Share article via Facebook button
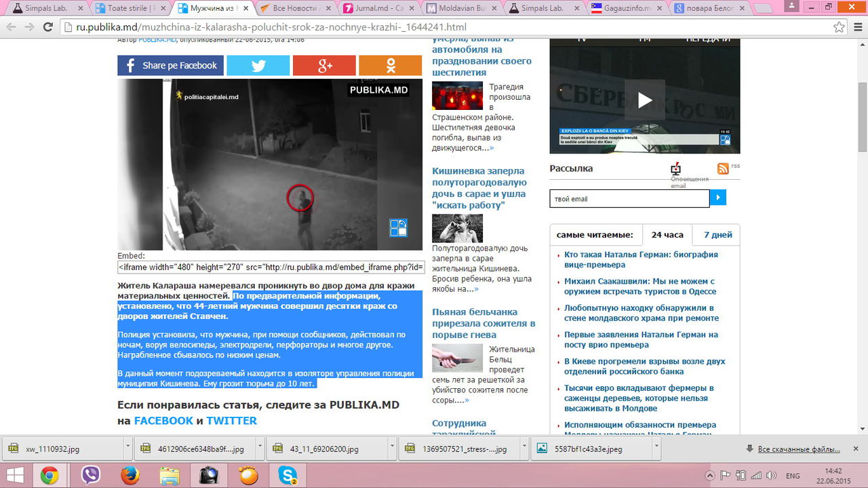 click(x=169, y=65)
